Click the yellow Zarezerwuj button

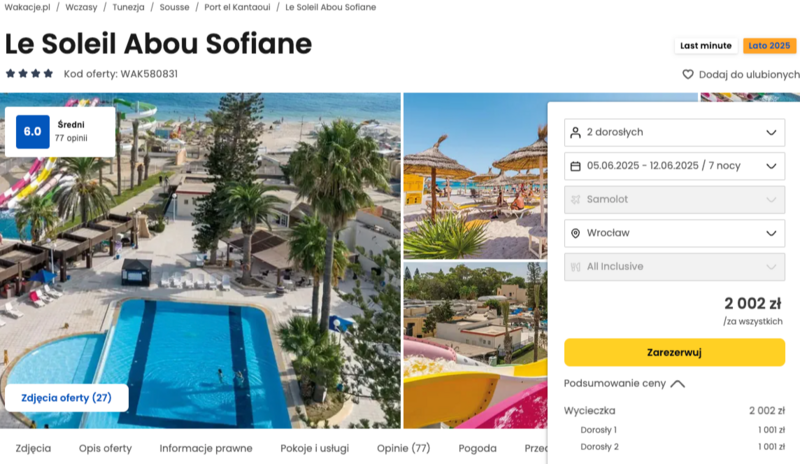674,352
